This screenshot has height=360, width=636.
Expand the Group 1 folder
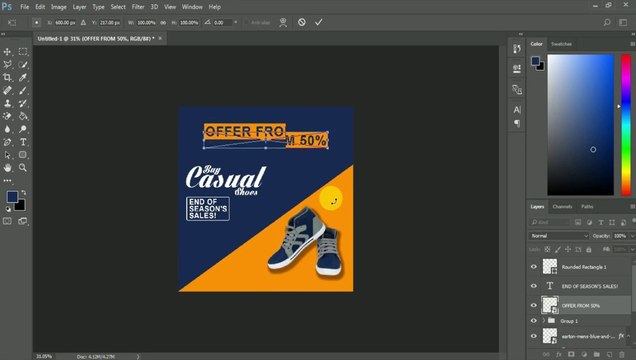click(x=544, y=321)
